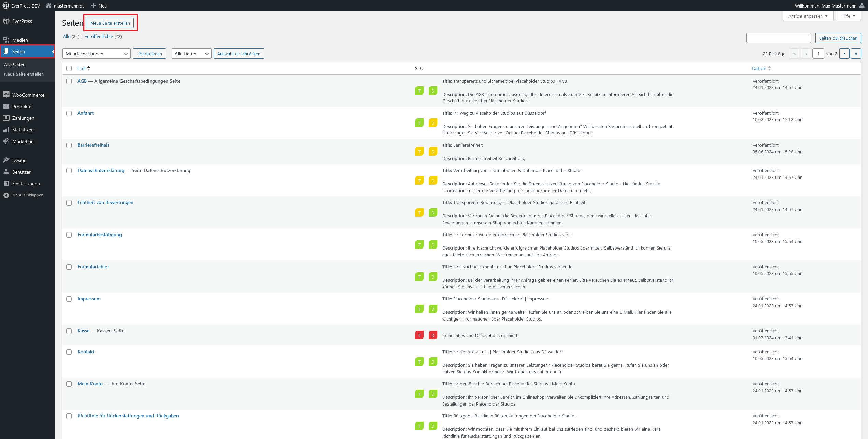868x439 pixels.
Task: Open the Mehrfachaktionen dropdown
Action: click(x=97, y=54)
